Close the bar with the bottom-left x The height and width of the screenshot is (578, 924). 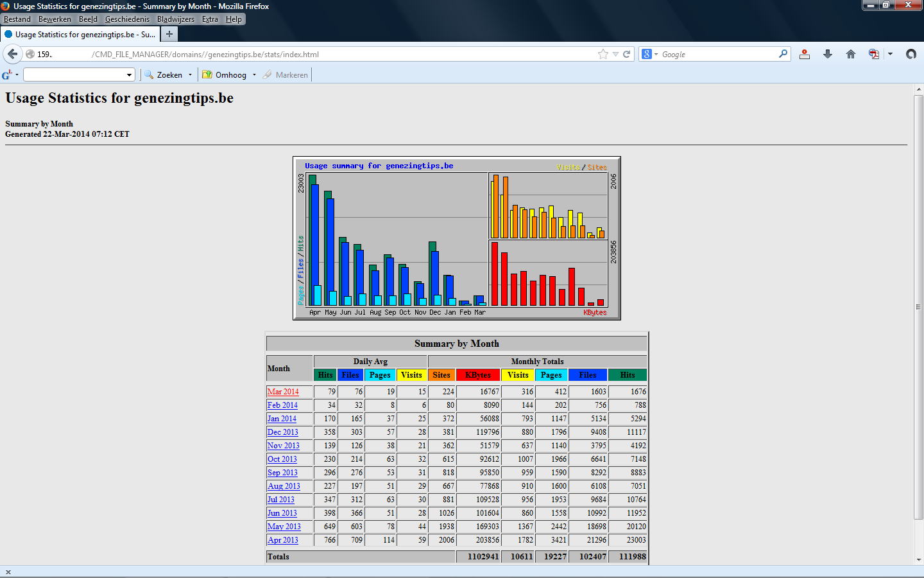(8, 572)
